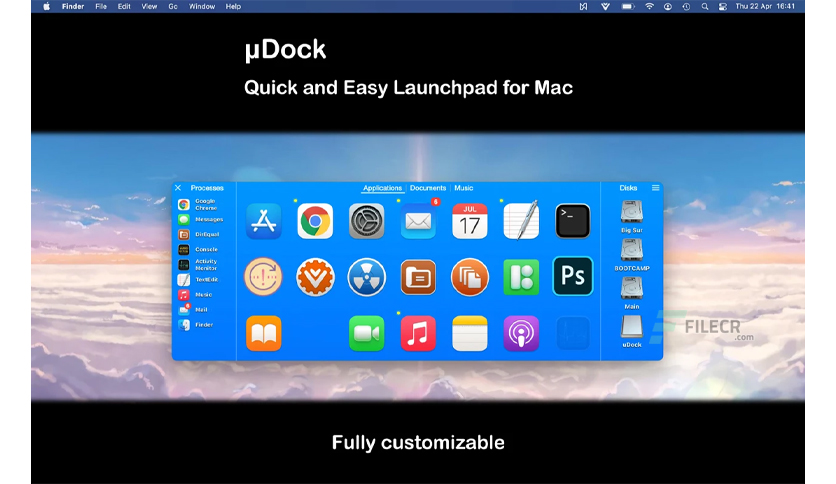Close the uDock panel with the X
This screenshot has height=484, width=836.
(178, 188)
